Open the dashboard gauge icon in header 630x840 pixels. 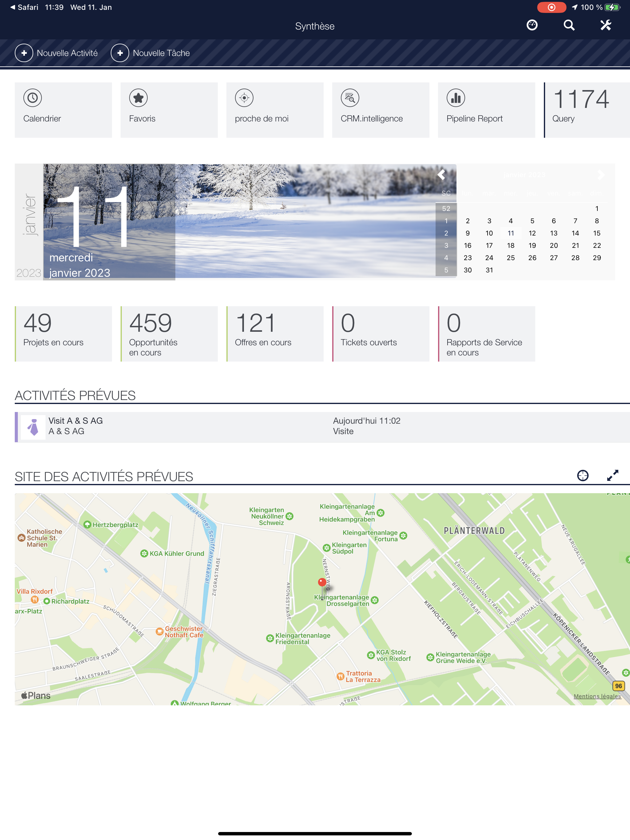click(x=532, y=25)
